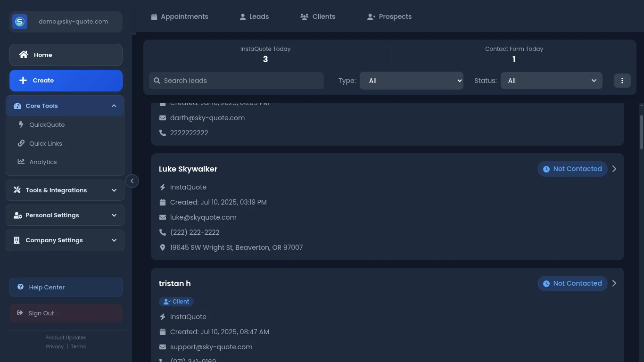Viewport: 644px width, 362px height.
Task: Click the Client badge on tristan h
Action: [x=176, y=301]
